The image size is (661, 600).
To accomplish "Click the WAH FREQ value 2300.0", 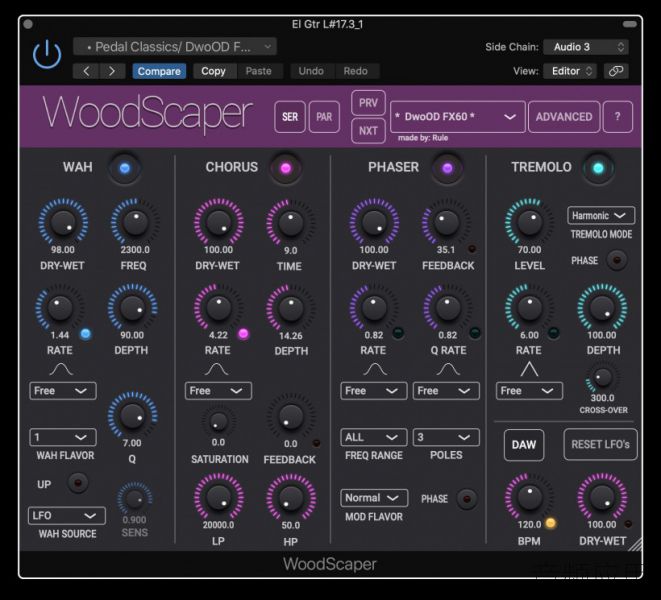I will (135, 250).
